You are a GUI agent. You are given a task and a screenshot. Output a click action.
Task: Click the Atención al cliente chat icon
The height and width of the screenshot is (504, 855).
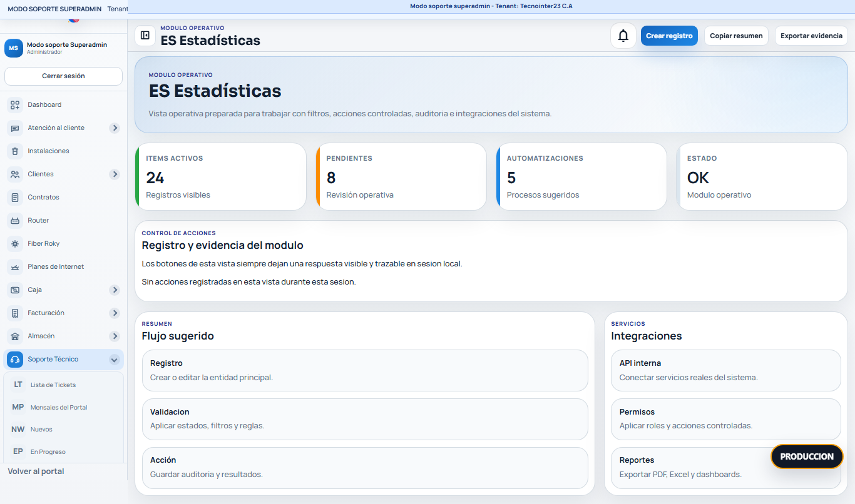pos(15,128)
